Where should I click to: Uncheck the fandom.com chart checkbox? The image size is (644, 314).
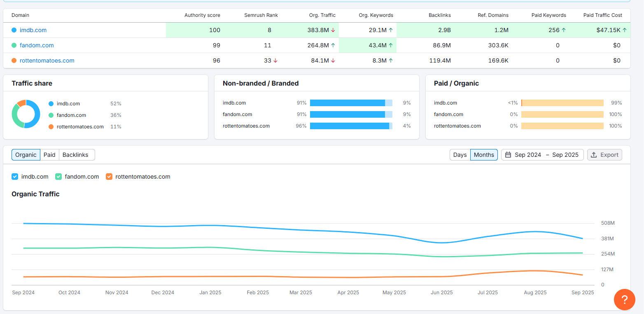pyautogui.click(x=58, y=177)
